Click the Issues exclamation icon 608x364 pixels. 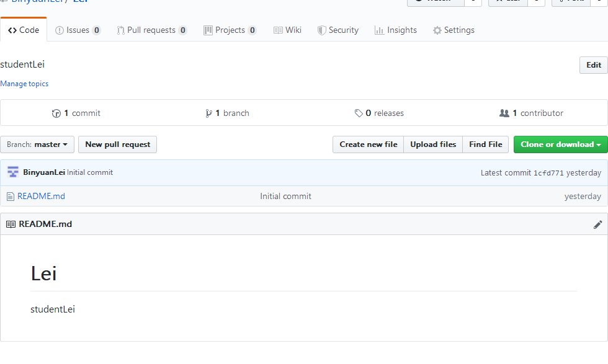60,30
